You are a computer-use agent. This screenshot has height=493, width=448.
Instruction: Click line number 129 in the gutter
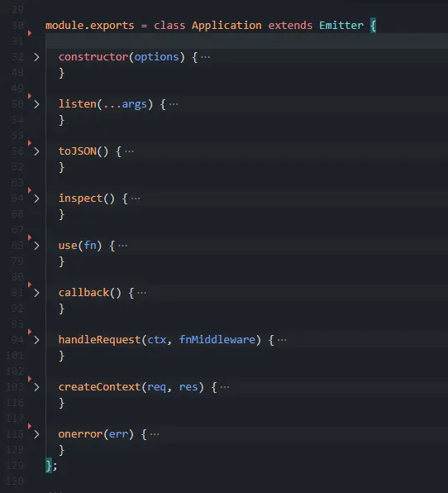click(15, 466)
